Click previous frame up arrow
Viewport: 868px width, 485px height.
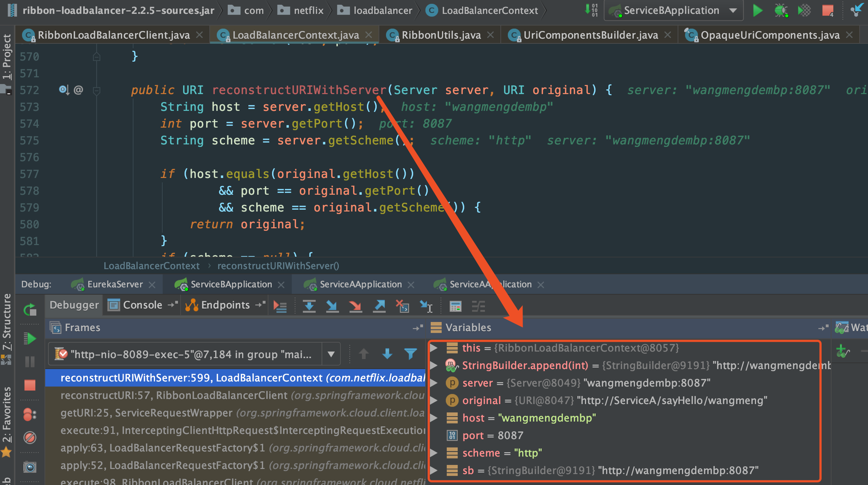click(364, 354)
